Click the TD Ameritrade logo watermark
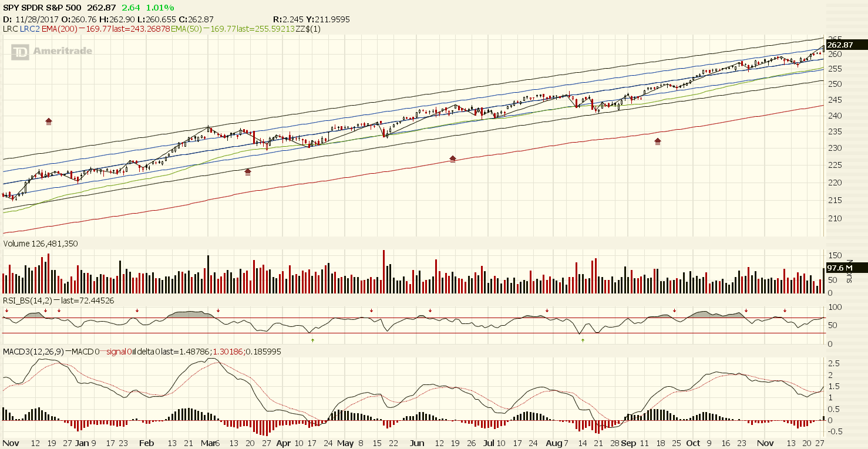The image size is (868, 449). point(52,52)
